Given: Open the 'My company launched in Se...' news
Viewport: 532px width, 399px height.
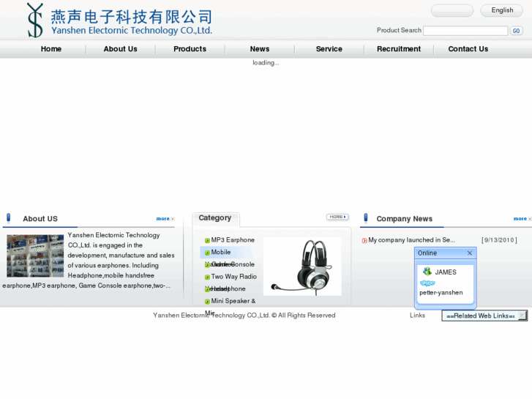Looking at the screenshot, I should [411, 239].
